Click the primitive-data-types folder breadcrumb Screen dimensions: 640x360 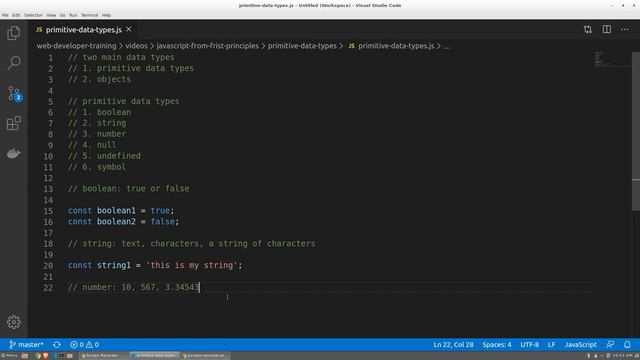point(302,46)
